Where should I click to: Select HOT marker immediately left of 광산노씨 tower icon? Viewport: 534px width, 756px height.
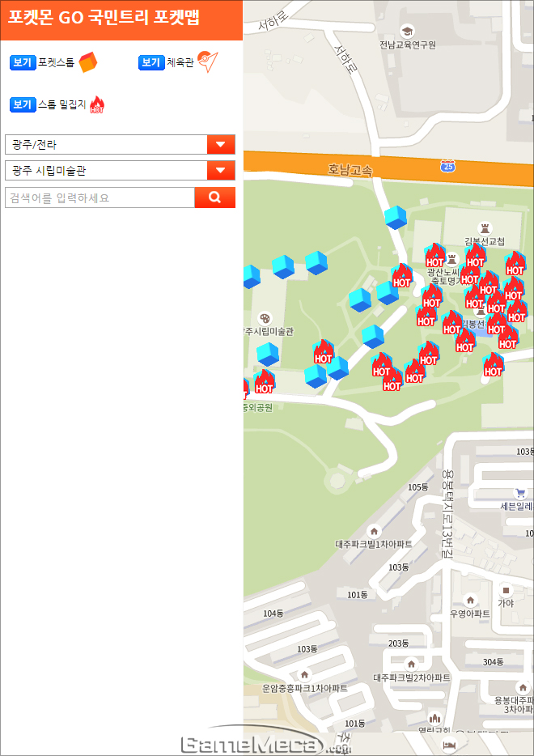[434, 256]
